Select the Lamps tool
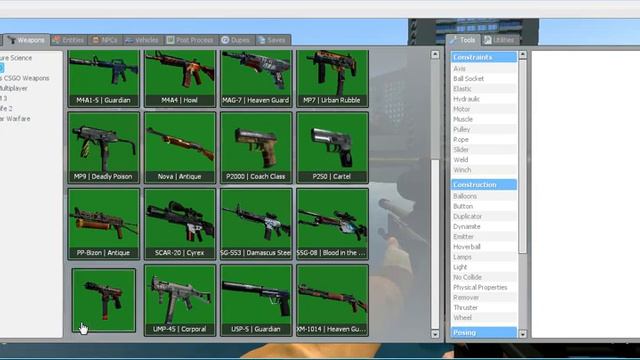This screenshot has width=640, height=360. point(484,257)
